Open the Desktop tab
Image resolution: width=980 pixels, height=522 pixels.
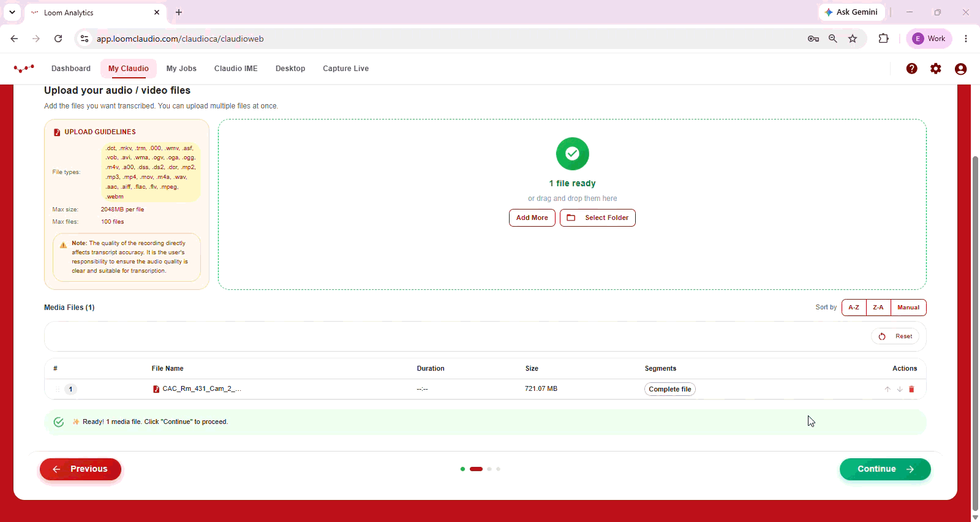pyautogui.click(x=290, y=69)
